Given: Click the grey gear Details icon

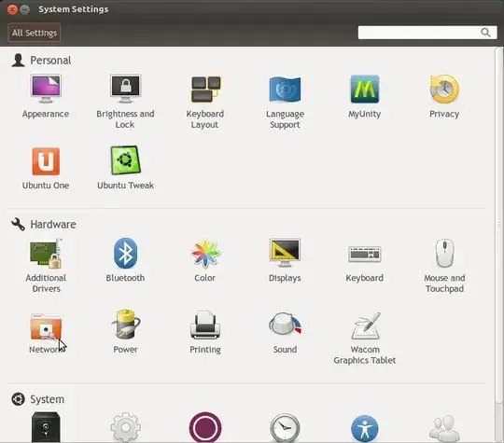Looking at the screenshot, I should [x=125, y=427].
